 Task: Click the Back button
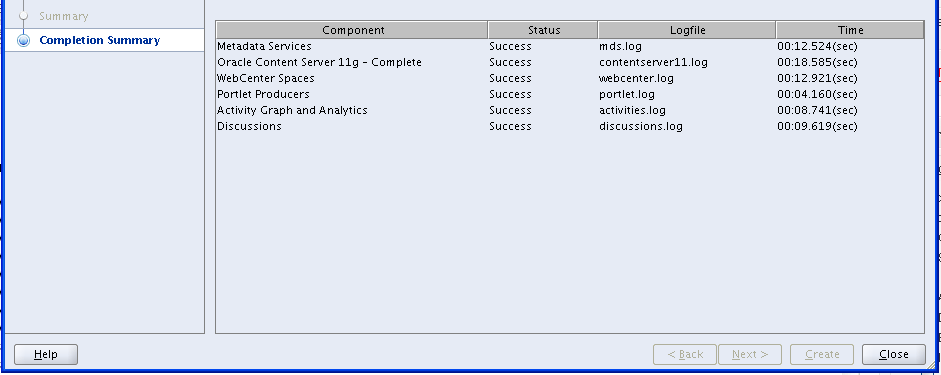(685, 355)
